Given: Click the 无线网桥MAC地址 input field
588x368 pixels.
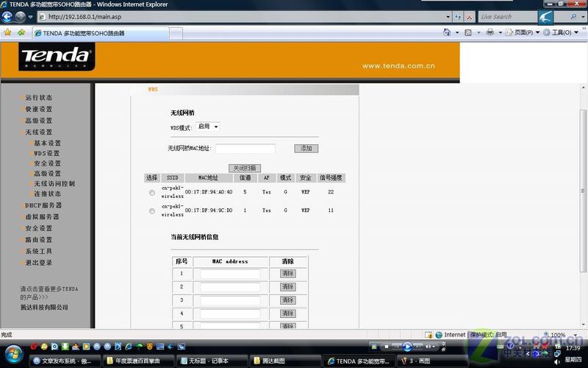Looking at the screenshot, I should pos(245,149).
